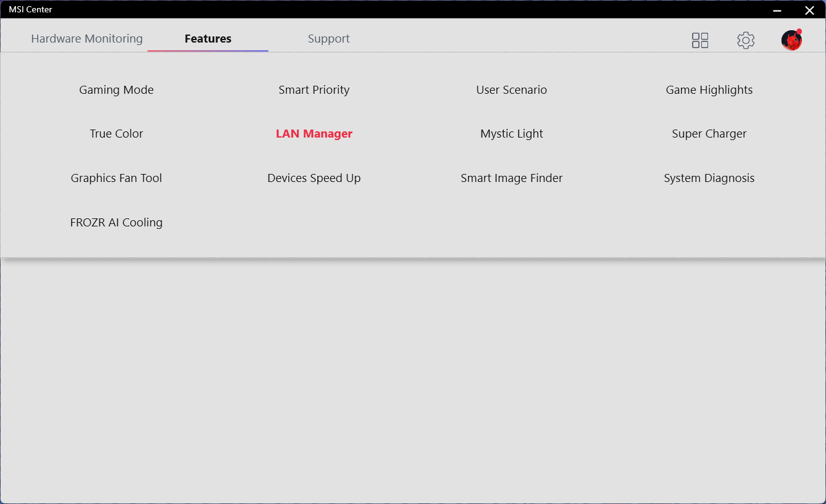Screen dimensions: 826x504
Task: Open Smart Image Finder
Action: click(512, 178)
